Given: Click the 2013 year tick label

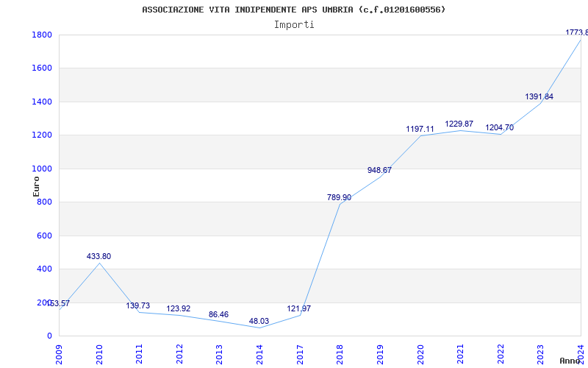Looking at the screenshot, I should click(x=220, y=355).
